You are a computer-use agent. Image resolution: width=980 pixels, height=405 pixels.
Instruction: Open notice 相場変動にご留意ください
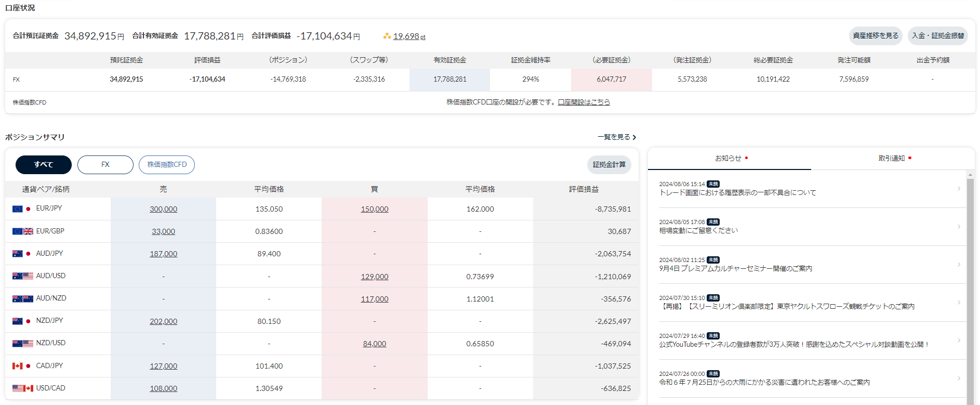click(x=698, y=231)
